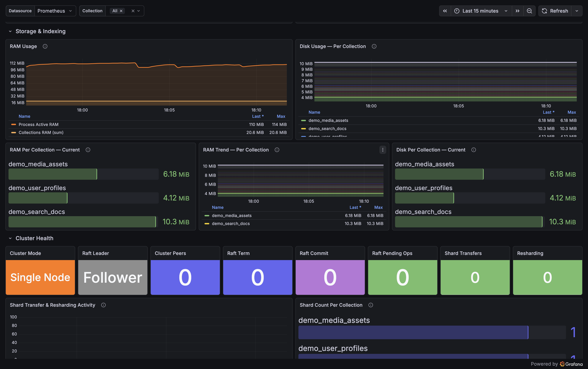The image size is (588, 369).
Task: Toggle Process Active RAM series in legend
Action: [x=38, y=124]
